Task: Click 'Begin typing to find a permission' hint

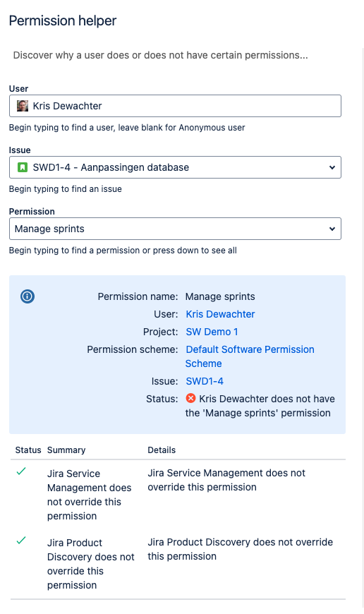Action: (x=123, y=251)
